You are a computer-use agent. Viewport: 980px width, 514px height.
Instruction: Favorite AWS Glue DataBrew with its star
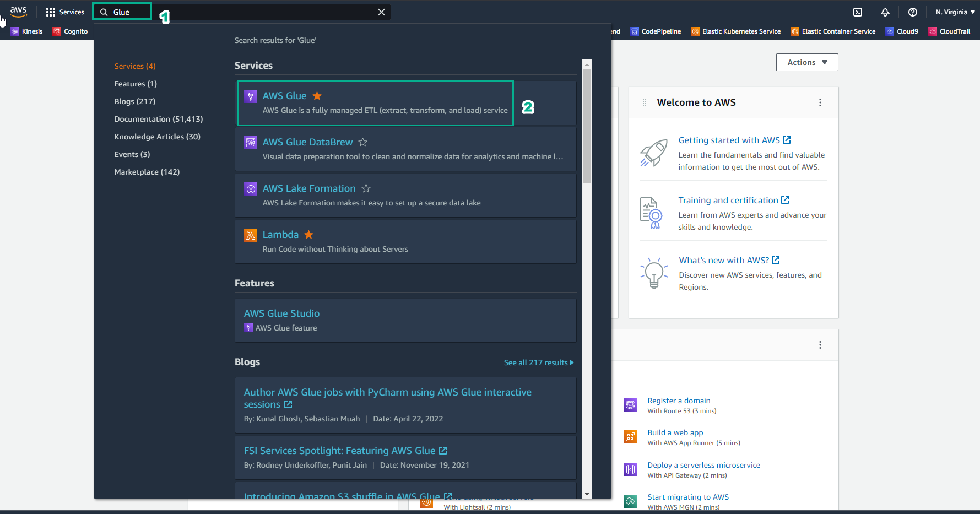363,142
